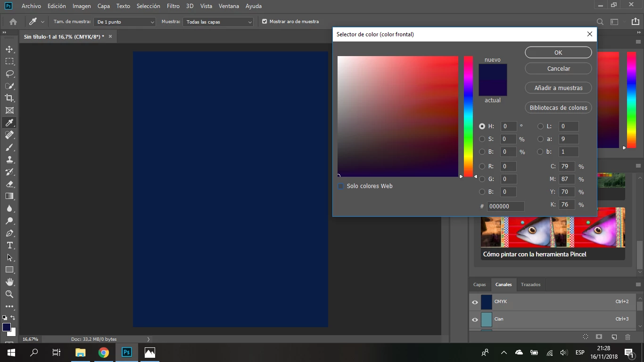
Task: Select the Pen tool
Action: click(x=9, y=233)
